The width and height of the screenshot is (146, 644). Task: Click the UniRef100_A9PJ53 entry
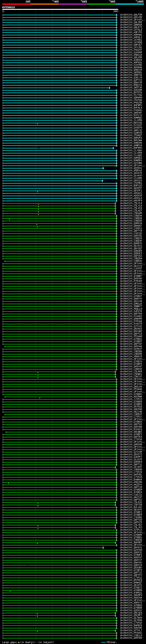coord(131,32)
